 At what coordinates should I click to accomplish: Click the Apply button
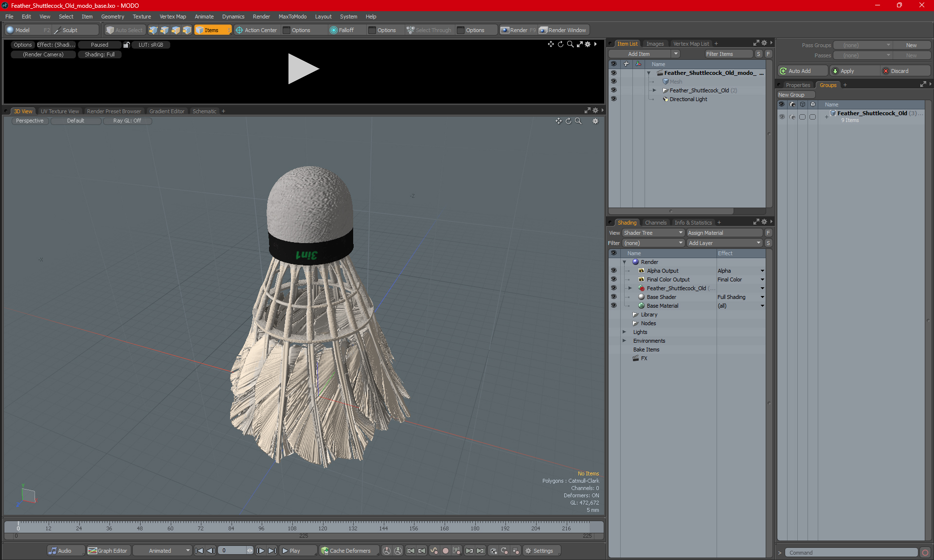pyautogui.click(x=854, y=71)
